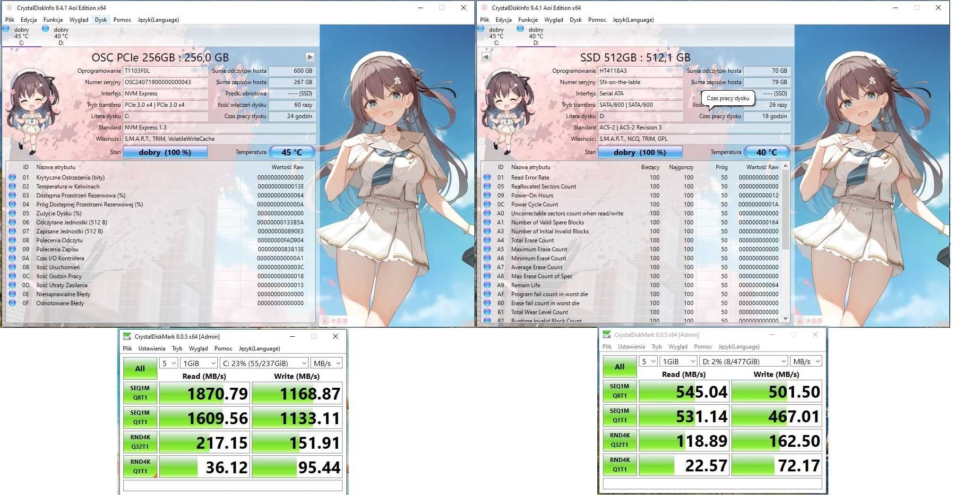Image resolution: width=980 pixels, height=495 pixels.
Task: Click scroll-down arrow in right attribute list
Action: click(x=785, y=318)
